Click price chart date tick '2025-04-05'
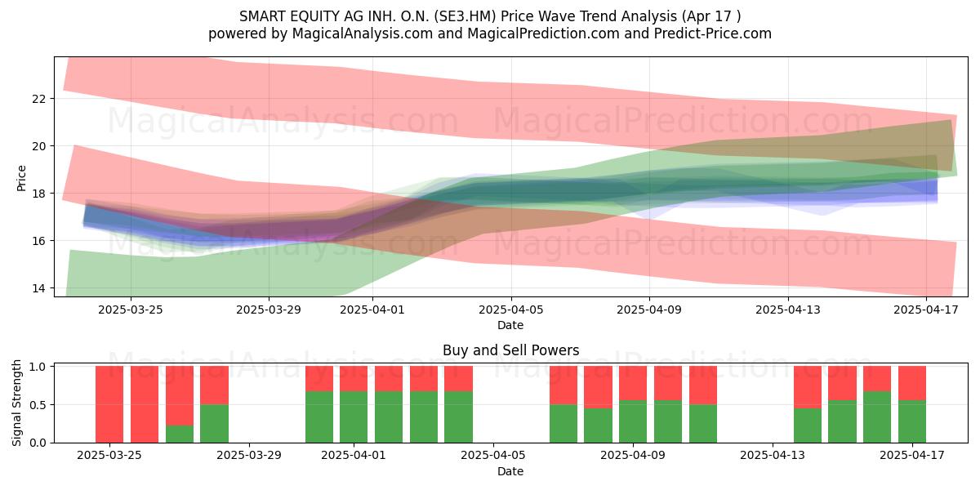Screen dimensions: 980x490 point(511,310)
